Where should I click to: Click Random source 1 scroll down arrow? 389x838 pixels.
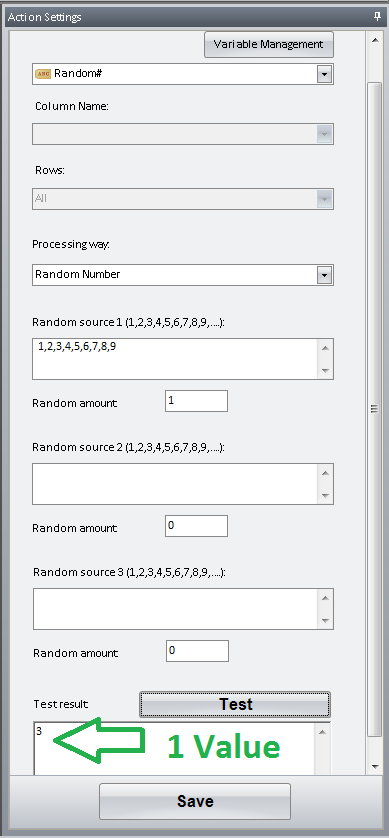click(x=325, y=370)
